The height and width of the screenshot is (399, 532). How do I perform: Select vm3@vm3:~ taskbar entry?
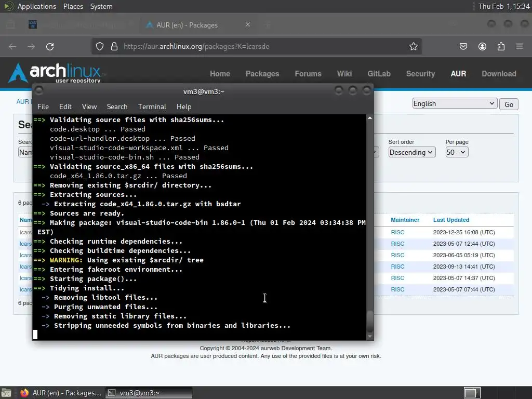[149, 393]
